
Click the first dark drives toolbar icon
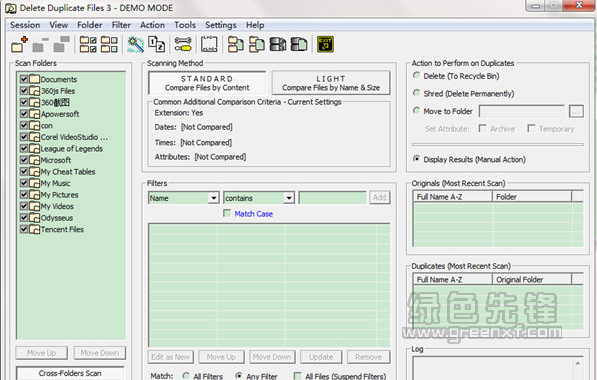coord(278,44)
